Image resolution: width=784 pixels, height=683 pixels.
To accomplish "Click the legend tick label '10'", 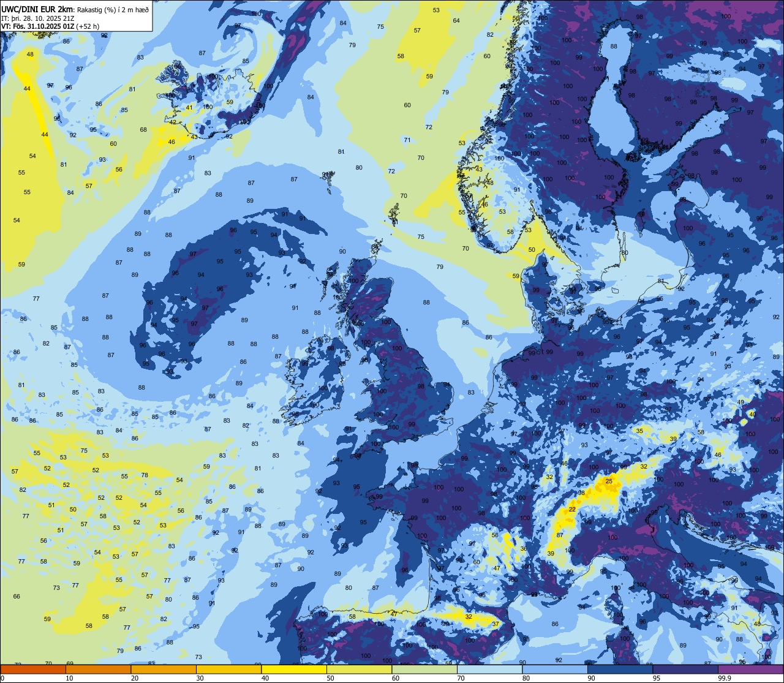I will coord(69,678).
